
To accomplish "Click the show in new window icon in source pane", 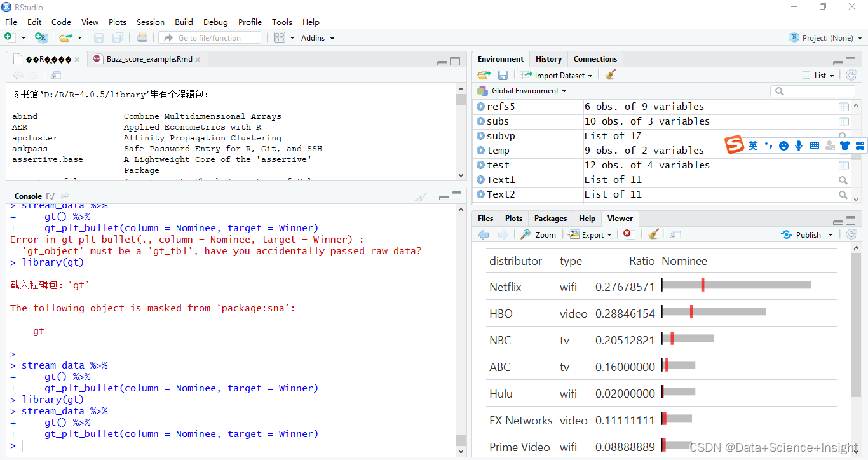I will tap(56, 75).
